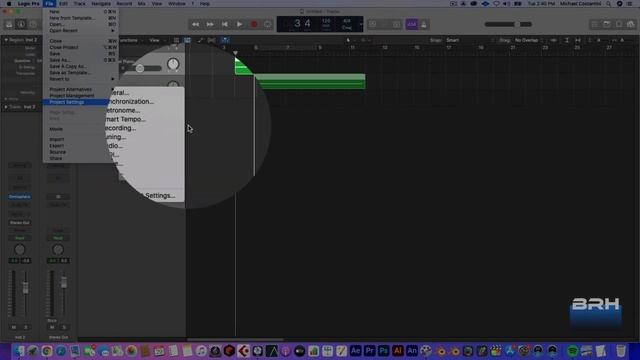Collapse the Region Inst 2 inspector section
Viewport: 640px width, 360px height.
click(6, 40)
